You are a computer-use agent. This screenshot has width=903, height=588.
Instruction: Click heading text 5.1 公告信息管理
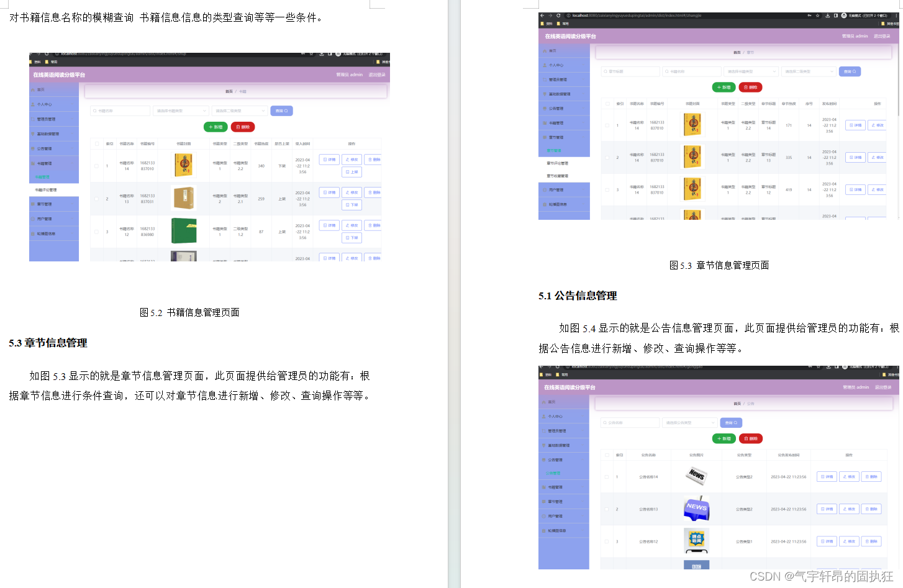pyautogui.click(x=578, y=296)
